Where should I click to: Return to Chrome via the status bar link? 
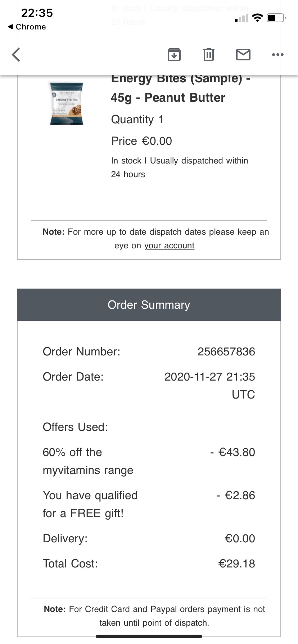(27, 27)
